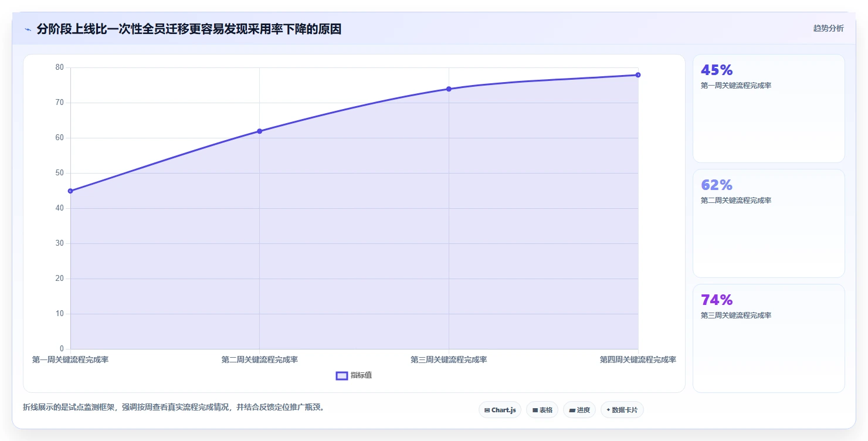
Task: Click the fourth week data point at 78
Action: (x=638, y=75)
